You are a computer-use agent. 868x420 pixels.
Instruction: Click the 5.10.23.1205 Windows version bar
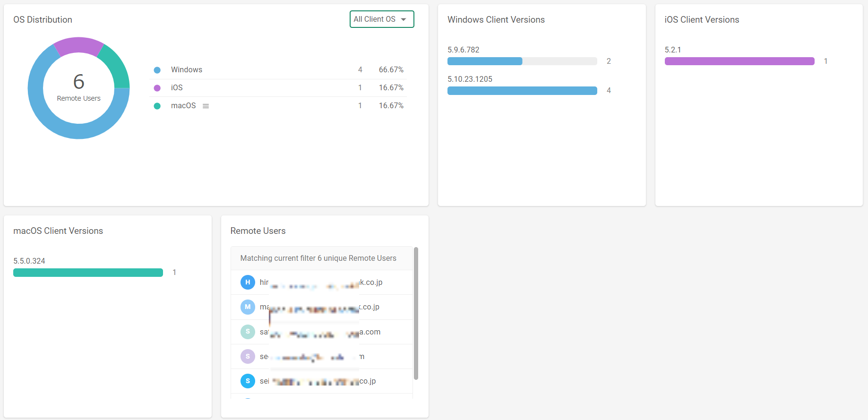pyautogui.click(x=522, y=91)
